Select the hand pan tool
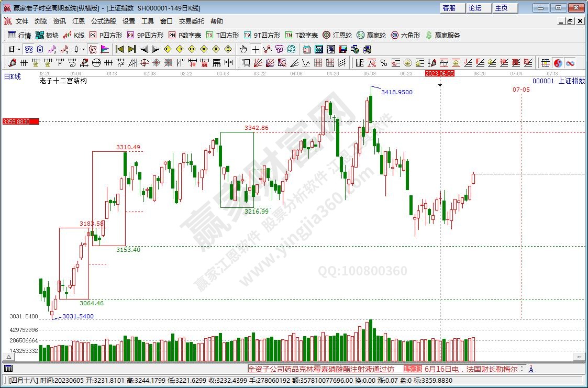Viewport: 588px width, 388px height. [x=243, y=49]
